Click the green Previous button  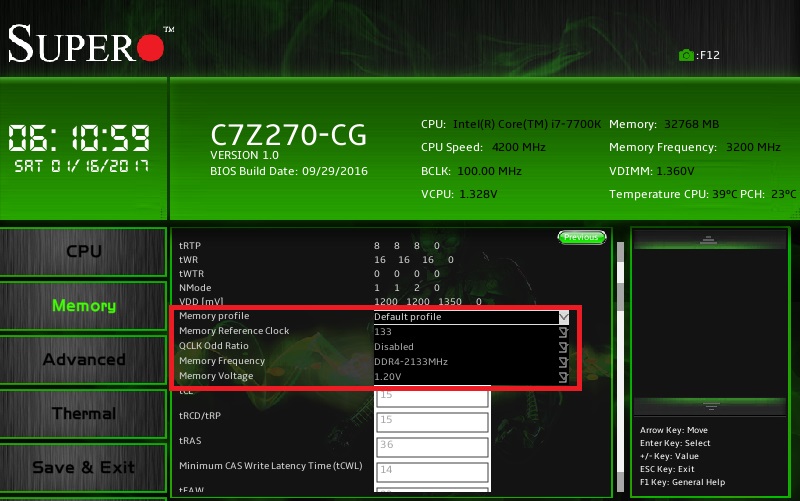tap(582, 237)
